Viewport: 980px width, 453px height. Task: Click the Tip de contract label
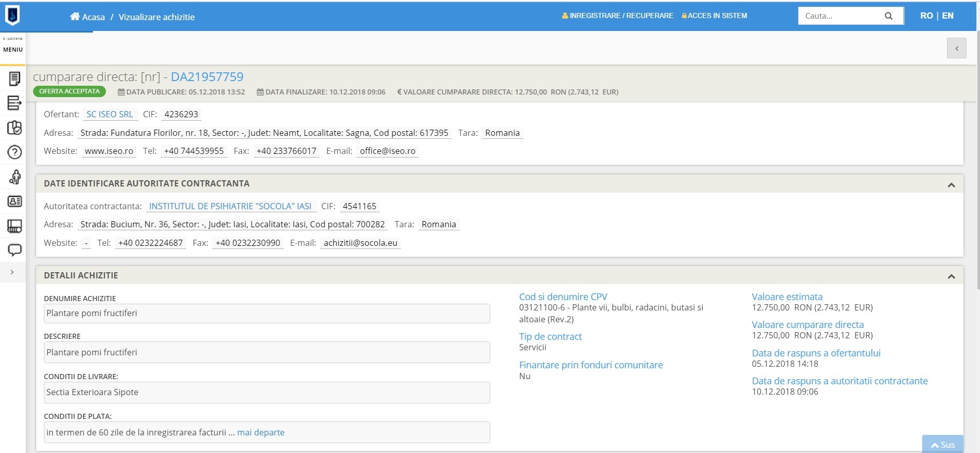pos(550,336)
